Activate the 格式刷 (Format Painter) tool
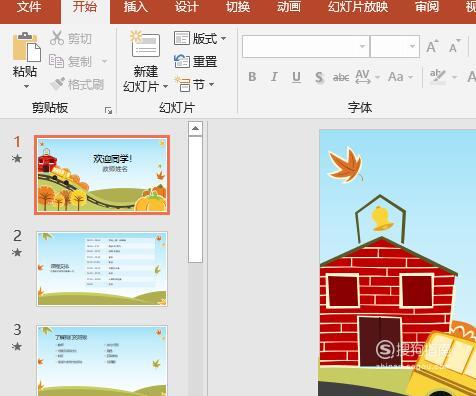 pyautogui.click(x=77, y=84)
